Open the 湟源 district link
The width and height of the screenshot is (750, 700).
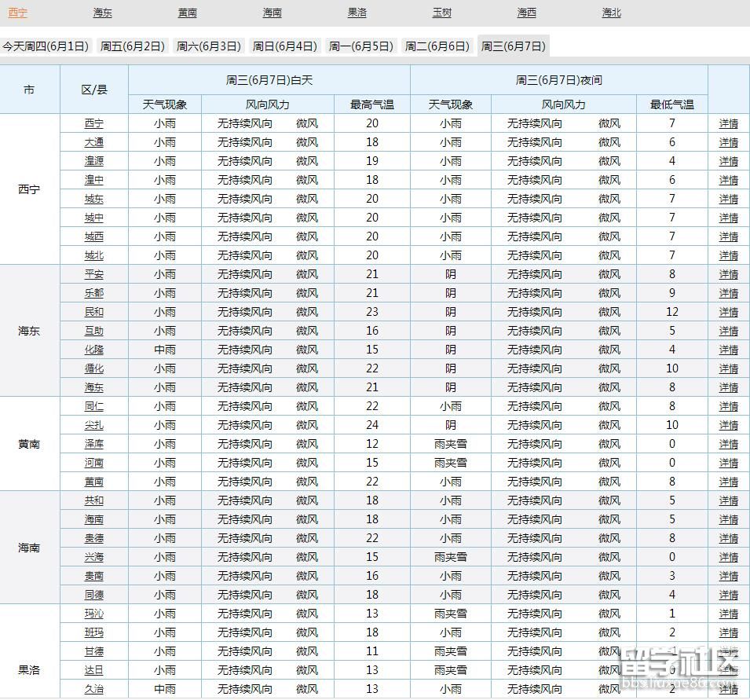93,161
